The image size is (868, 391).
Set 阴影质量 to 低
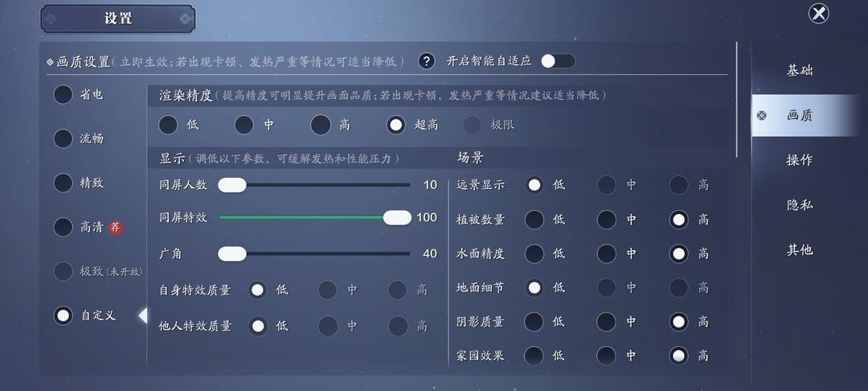534,322
